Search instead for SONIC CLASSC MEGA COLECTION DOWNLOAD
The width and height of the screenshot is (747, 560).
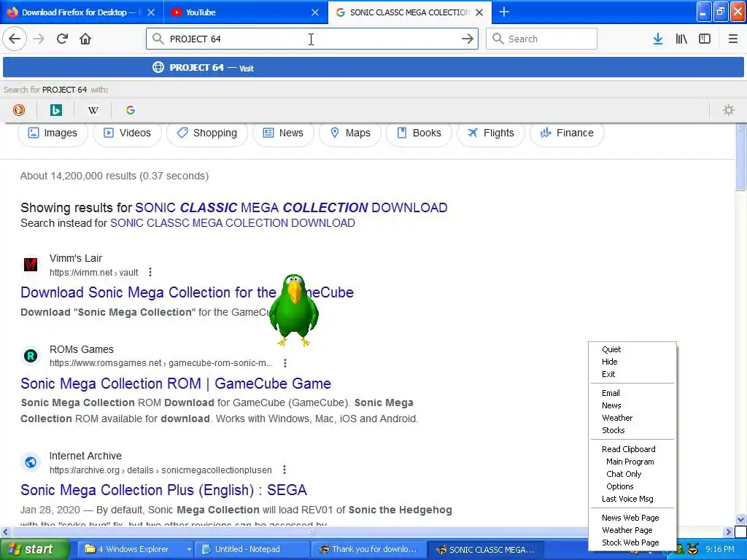[233, 223]
